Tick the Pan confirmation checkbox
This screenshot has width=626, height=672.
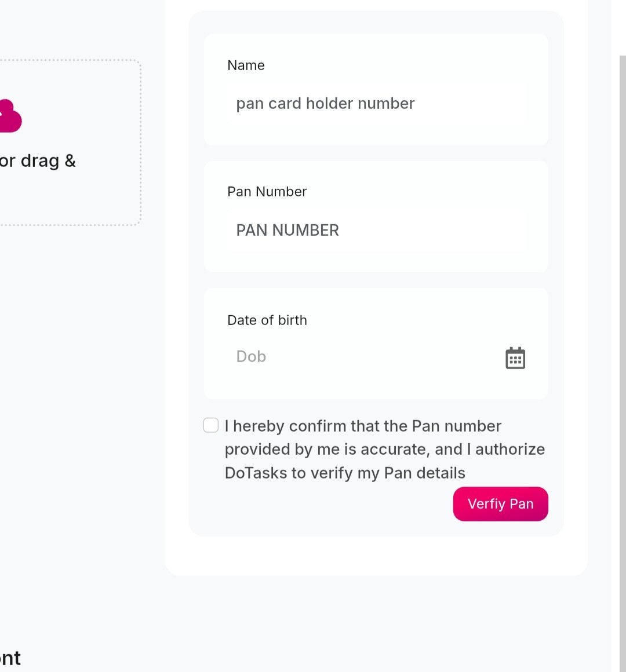point(211,425)
